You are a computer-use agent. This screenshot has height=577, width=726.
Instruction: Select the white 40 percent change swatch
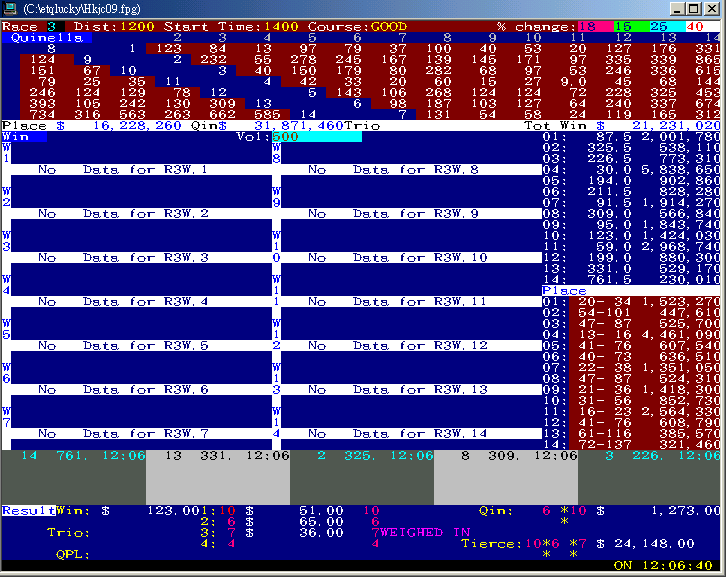(697, 25)
